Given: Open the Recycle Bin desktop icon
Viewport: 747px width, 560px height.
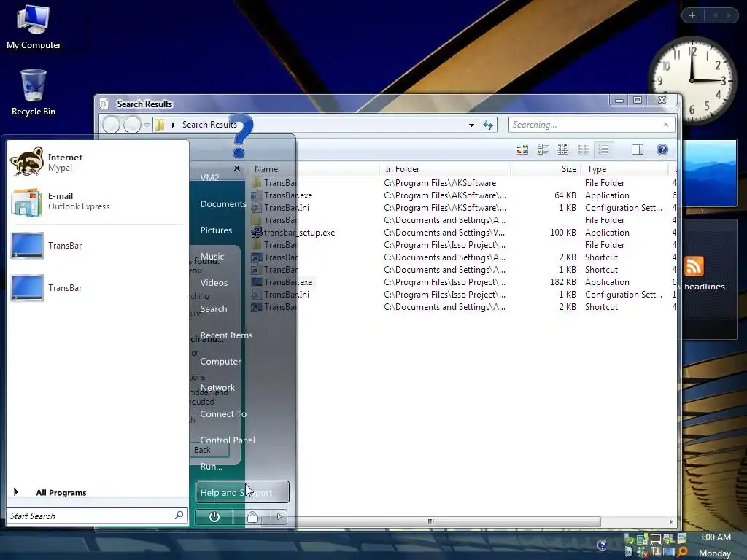Looking at the screenshot, I should 34,93.
